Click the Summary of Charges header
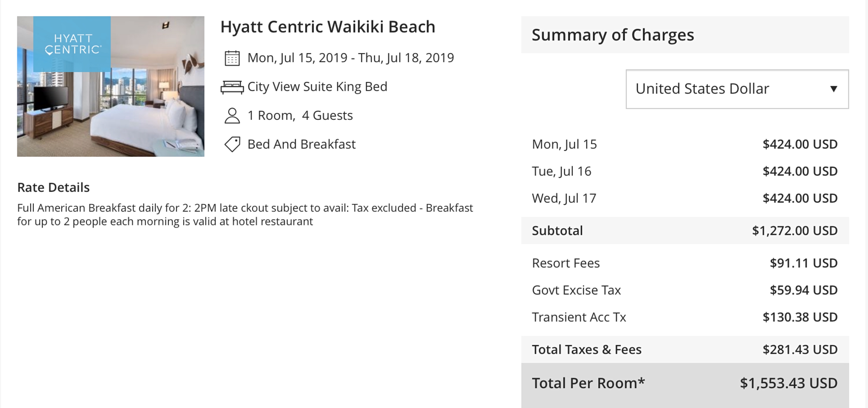 pyautogui.click(x=685, y=35)
